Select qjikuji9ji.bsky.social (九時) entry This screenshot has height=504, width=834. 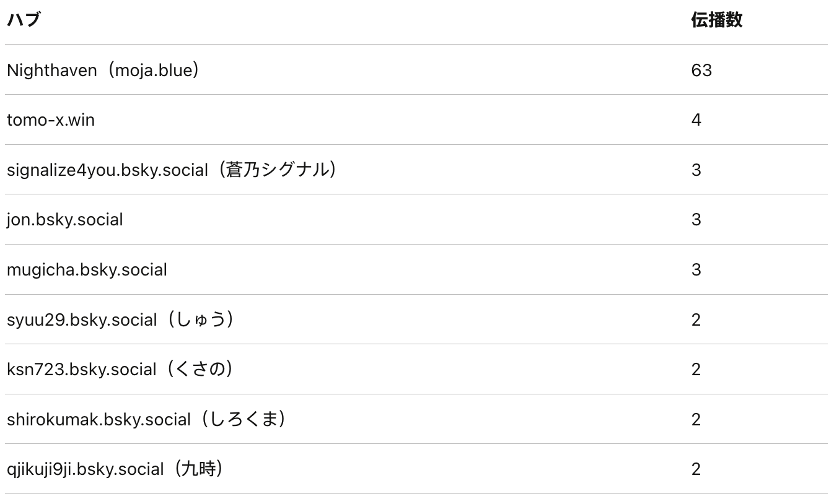tap(115, 469)
